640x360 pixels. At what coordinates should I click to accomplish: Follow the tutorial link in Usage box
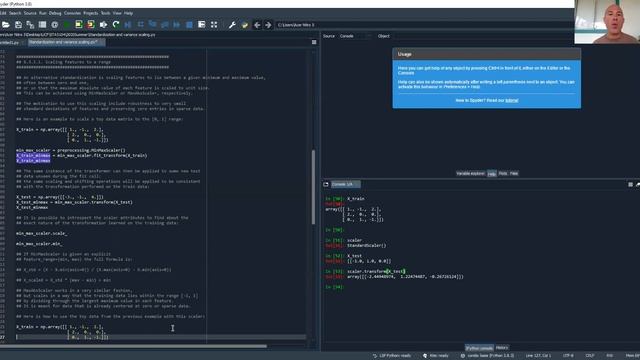coord(512,100)
